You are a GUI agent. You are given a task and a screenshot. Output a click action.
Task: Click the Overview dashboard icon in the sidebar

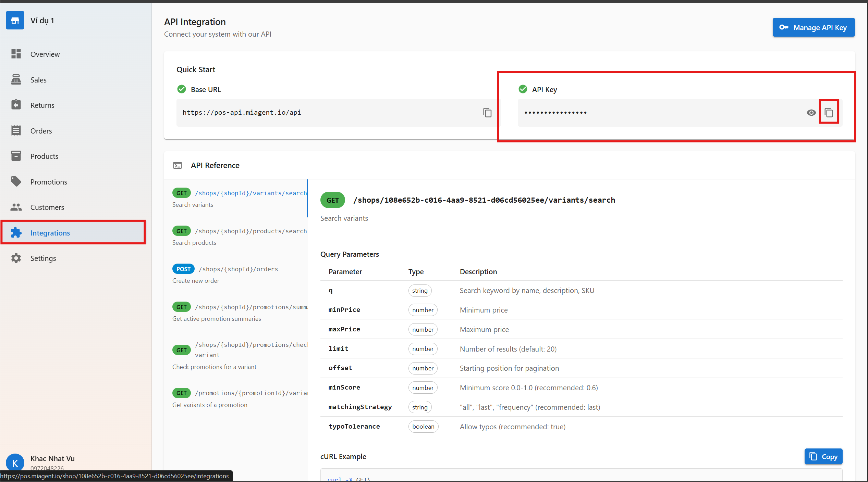point(16,54)
